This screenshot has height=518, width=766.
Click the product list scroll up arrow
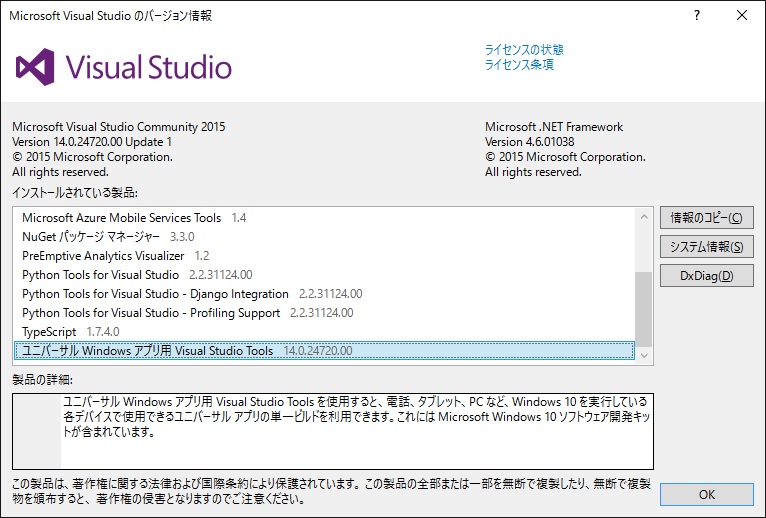pos(645,216)
